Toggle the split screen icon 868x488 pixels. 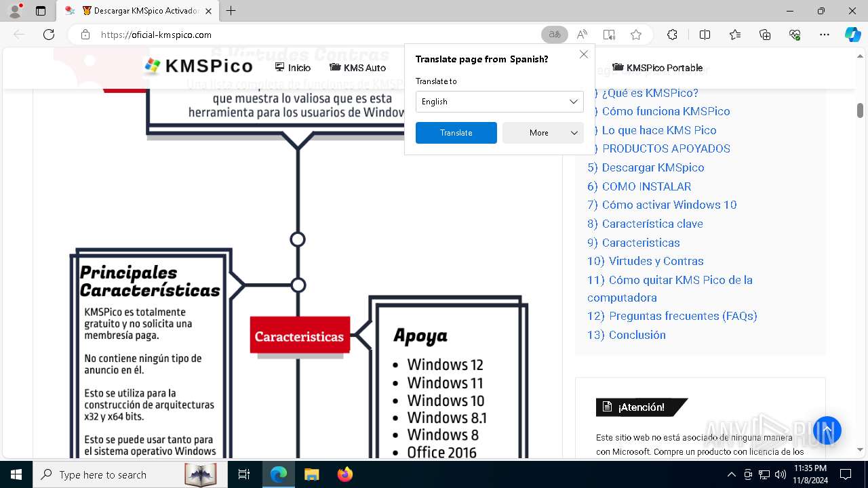pyautogui.click(x=705, y=35)
